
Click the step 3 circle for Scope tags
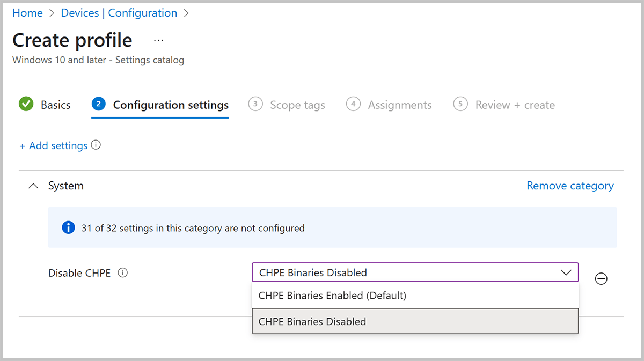[x=255, y=105]
